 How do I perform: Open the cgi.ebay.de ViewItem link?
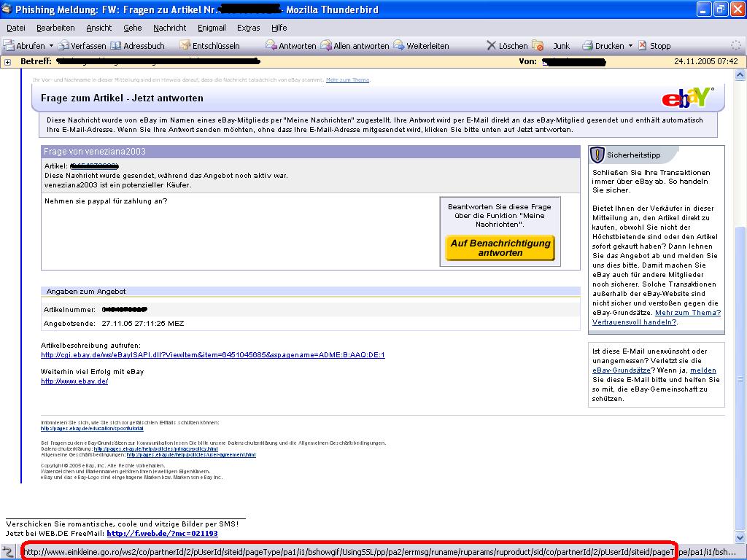click(213, 355)
